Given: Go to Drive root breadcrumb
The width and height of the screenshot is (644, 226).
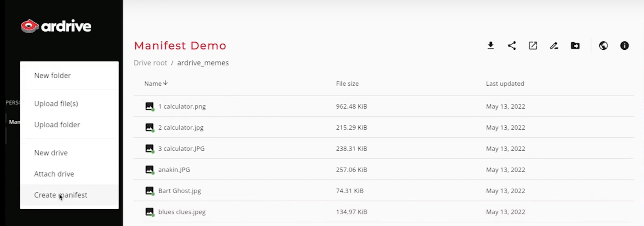Looking at the screenshot, I should [150, 63].
